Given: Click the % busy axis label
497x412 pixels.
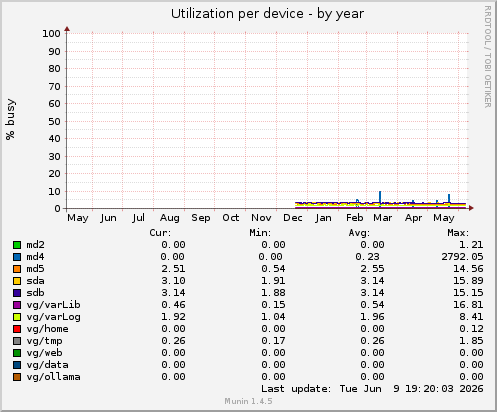Looking at the screenshot, I should click(x=10, y=119).
